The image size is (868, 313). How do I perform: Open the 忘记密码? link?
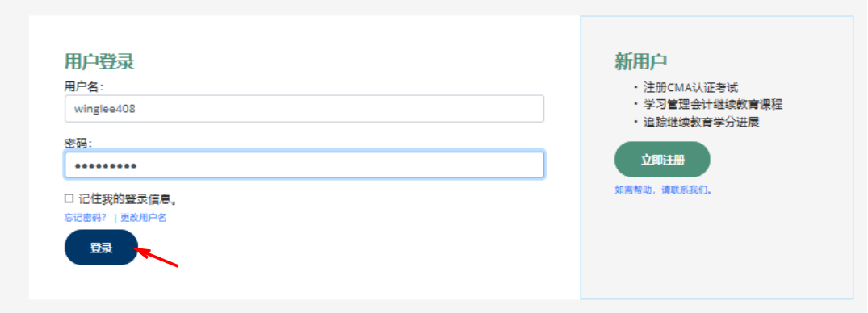click(86, 217)
